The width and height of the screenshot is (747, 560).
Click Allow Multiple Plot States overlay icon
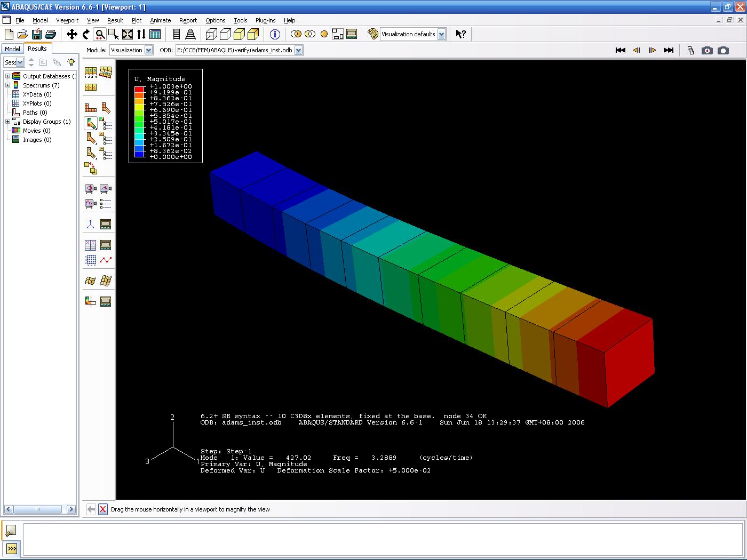coord(91,169)
